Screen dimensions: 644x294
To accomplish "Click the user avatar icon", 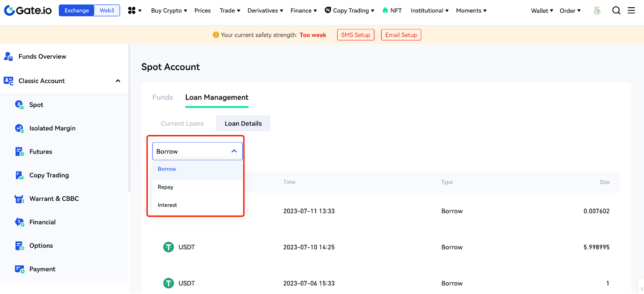I will click(597, 11).
